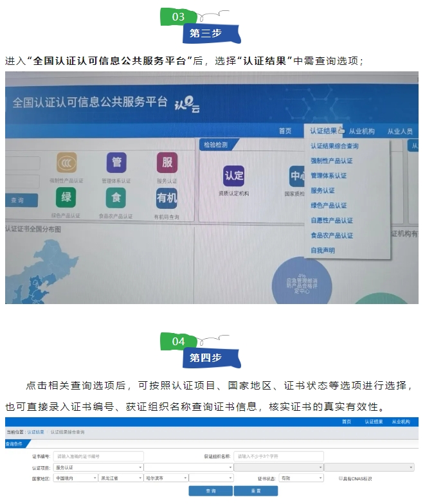Click 首页 in the photo's navigation bar
The height and width of the screenshot is (504, 425).
pyautogui.click(x=285, y=131)
